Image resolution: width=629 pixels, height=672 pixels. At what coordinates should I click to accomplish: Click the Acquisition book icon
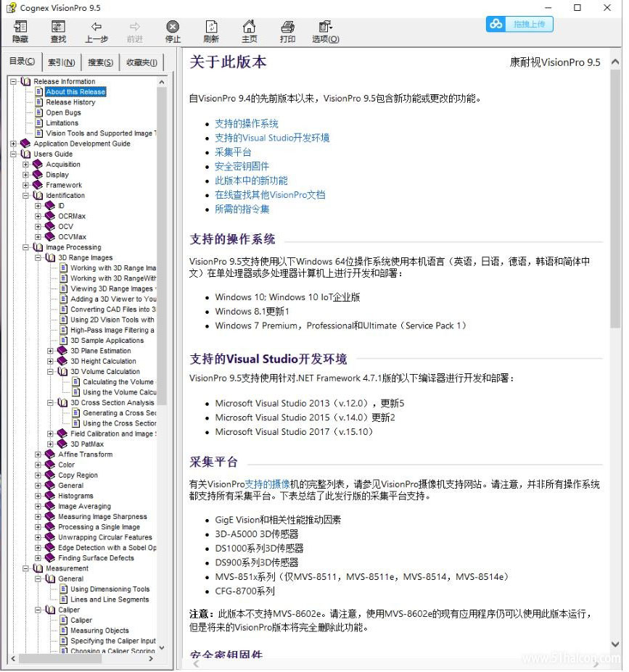click(38, 164)
